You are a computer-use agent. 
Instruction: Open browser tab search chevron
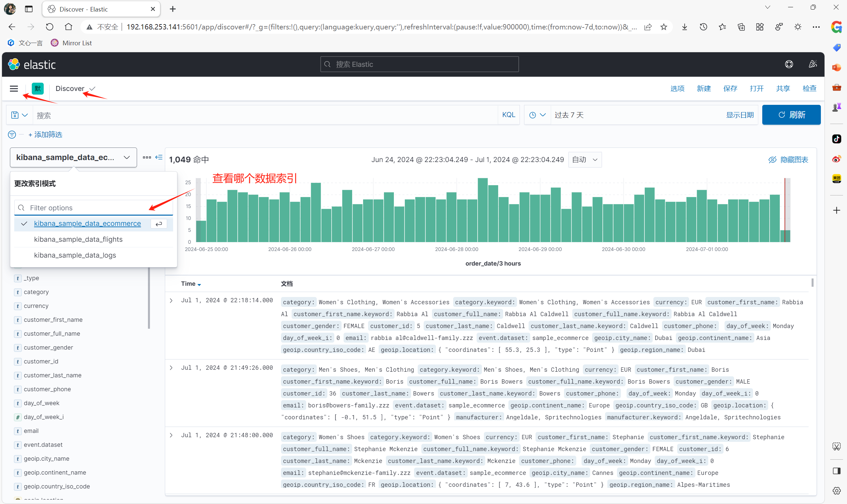[768, 7]
